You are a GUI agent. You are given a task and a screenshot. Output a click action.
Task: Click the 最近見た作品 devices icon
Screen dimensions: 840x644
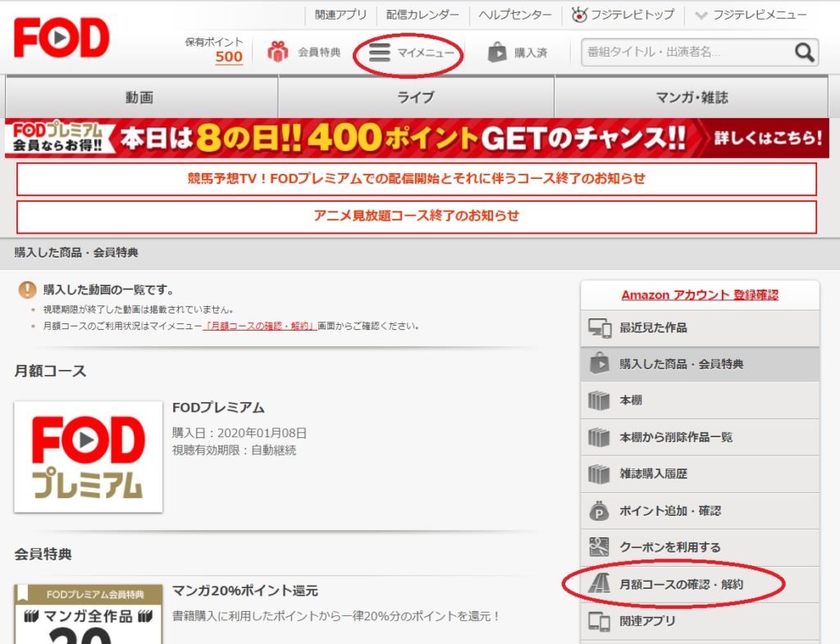click(x=600, y=327)
